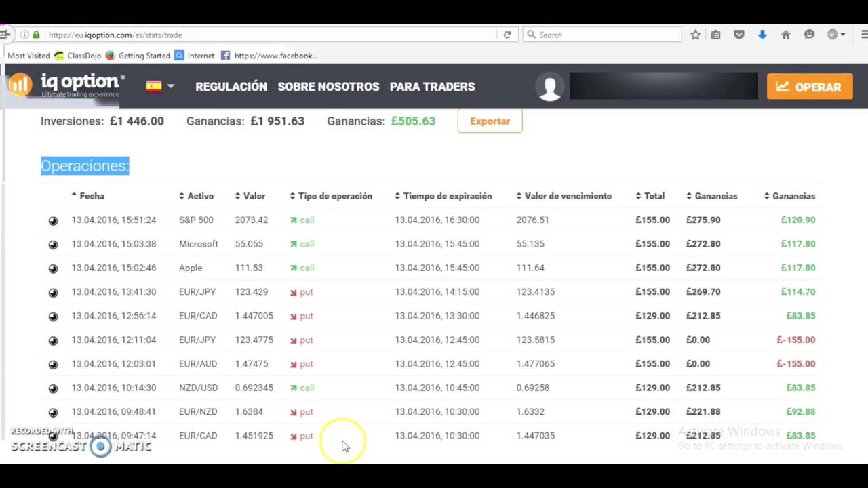Click the green padlock security icon
This screenshot has width=868, height=488.
click(x=36, y=35)
